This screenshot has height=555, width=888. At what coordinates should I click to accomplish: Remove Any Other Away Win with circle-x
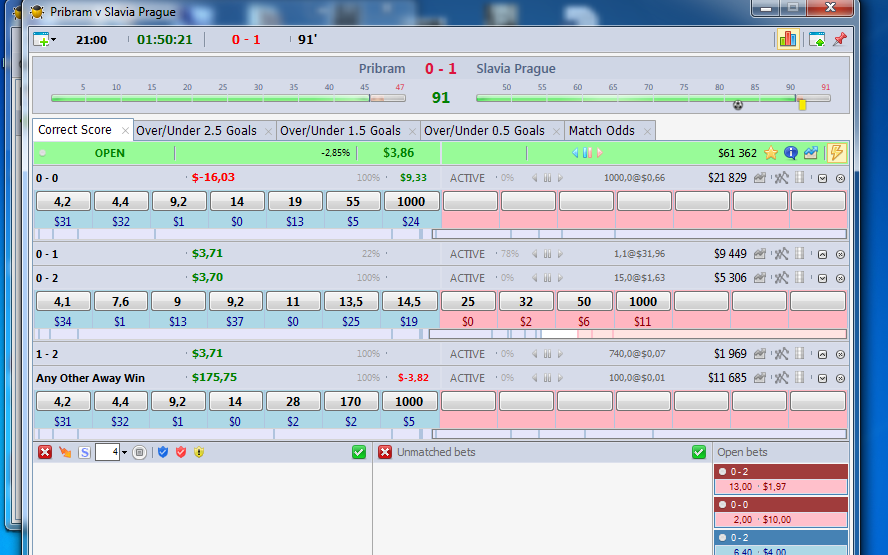(840, 378)
